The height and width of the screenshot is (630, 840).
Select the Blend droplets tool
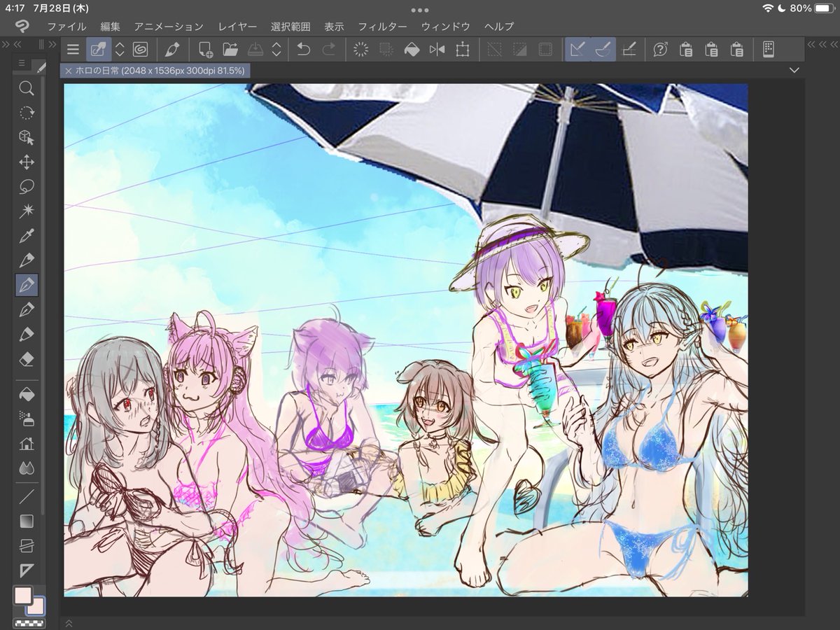[27, 467]
